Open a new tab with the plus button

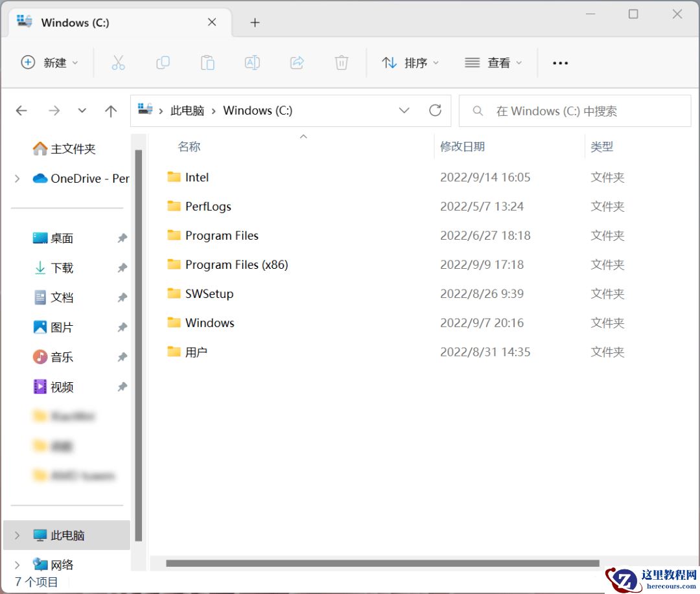click(x=255, y=22)
